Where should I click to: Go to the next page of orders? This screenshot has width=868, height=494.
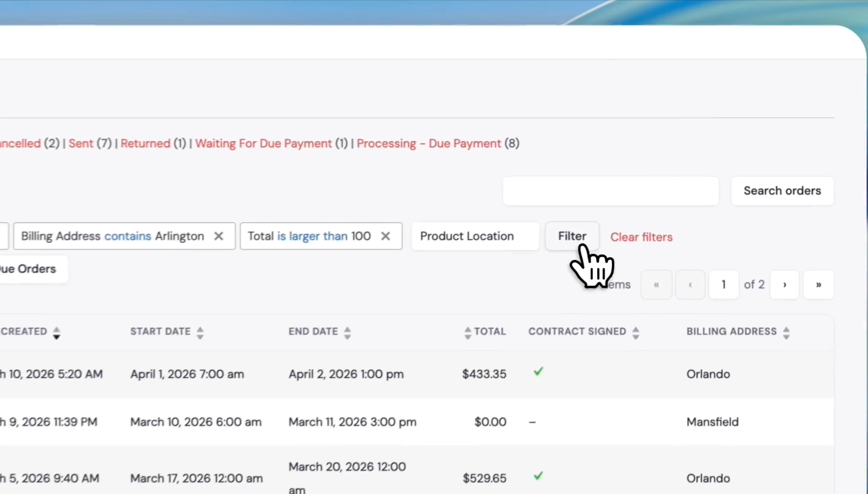784,285
